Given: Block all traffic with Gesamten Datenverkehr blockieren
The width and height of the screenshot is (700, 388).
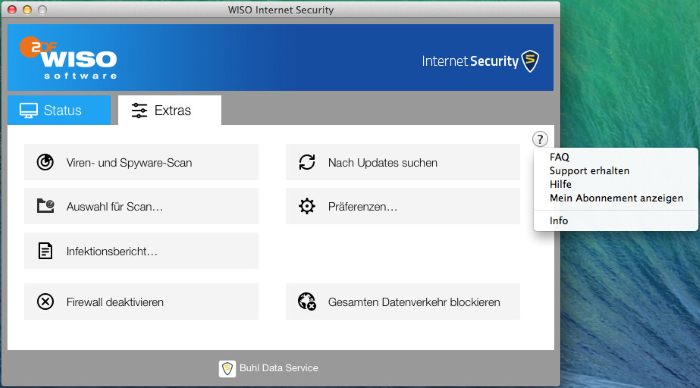Looking at the screenshot, I should coord(403,301).
